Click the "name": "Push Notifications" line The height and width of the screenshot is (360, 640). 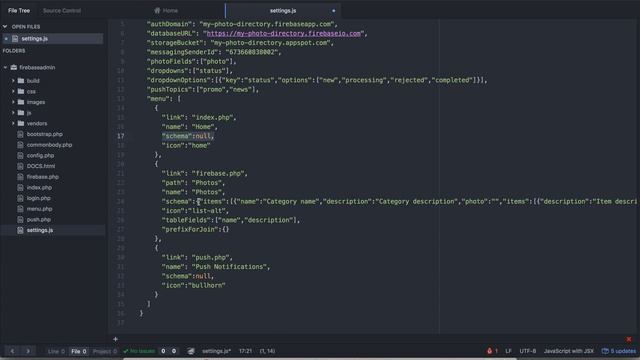pyautogui.click(x=216, y=267)
